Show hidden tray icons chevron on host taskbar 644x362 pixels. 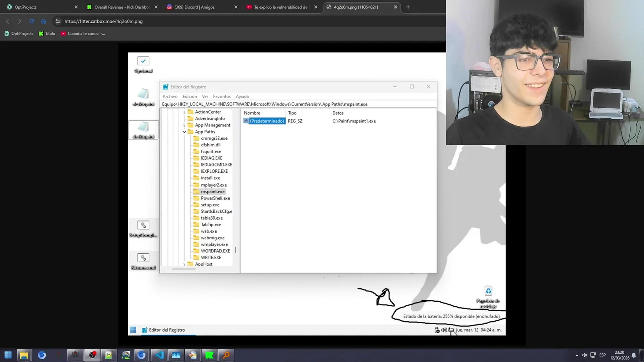coord(577,355)
